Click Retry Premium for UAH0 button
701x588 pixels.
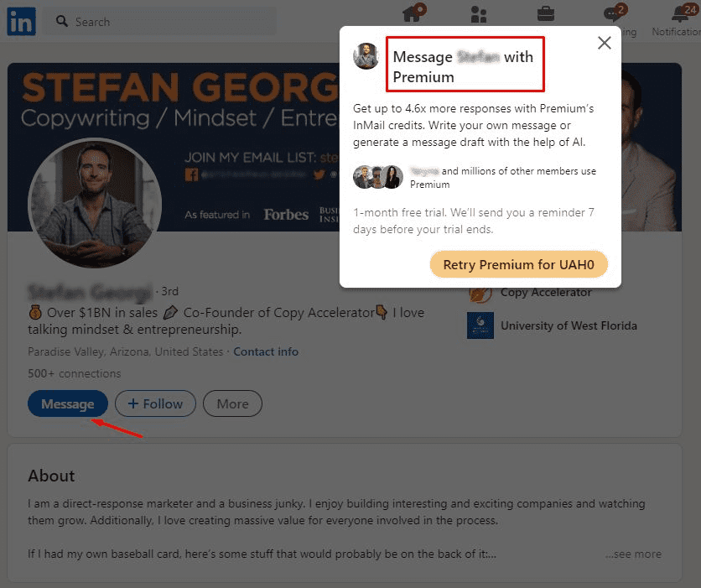518,264
